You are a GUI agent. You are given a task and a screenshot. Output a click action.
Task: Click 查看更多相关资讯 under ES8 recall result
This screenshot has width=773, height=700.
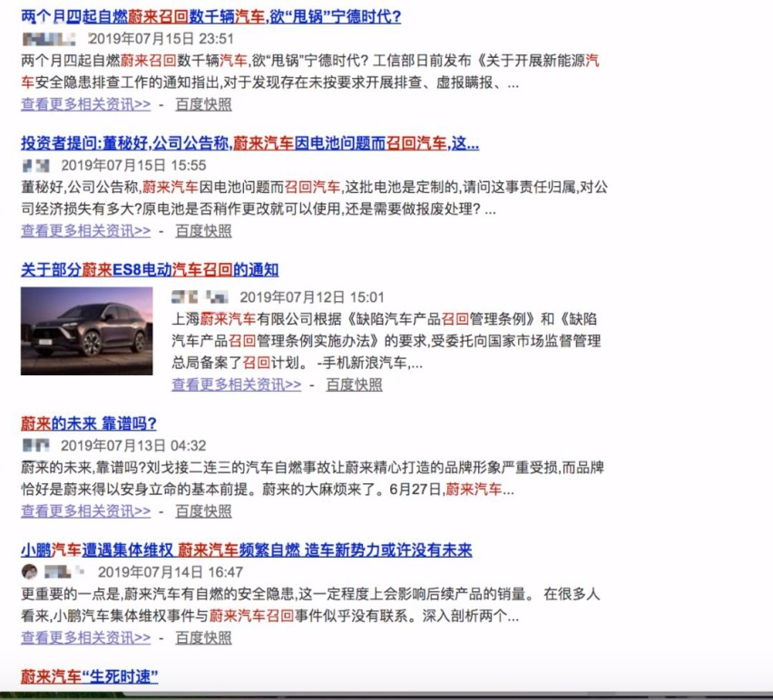[x=237, y=384]
